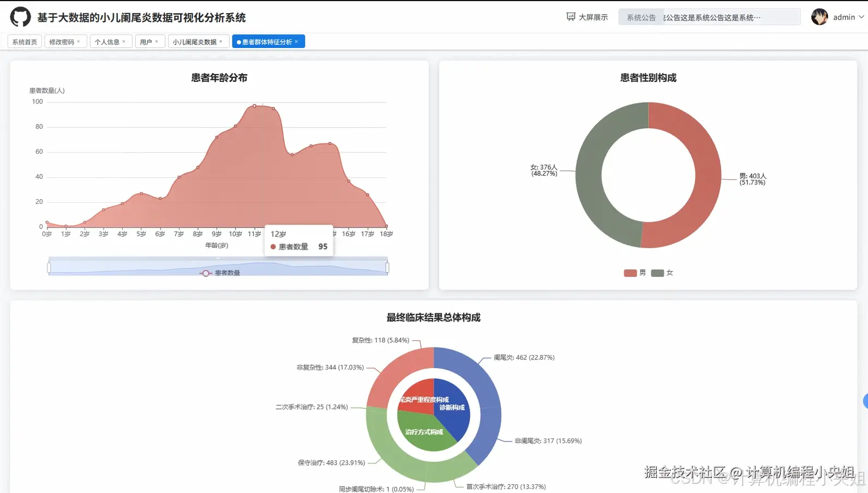Click the GitHub logo icon
The width and height of the screenshot is (868, 493).
(20, 17)
